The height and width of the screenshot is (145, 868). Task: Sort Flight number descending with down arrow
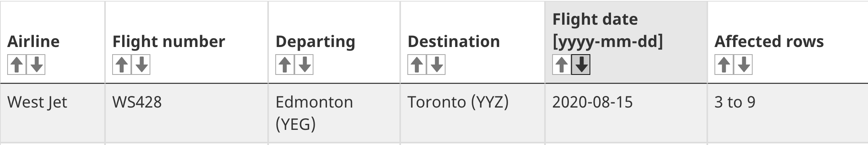pyautogui.click(x=141, y=65)
